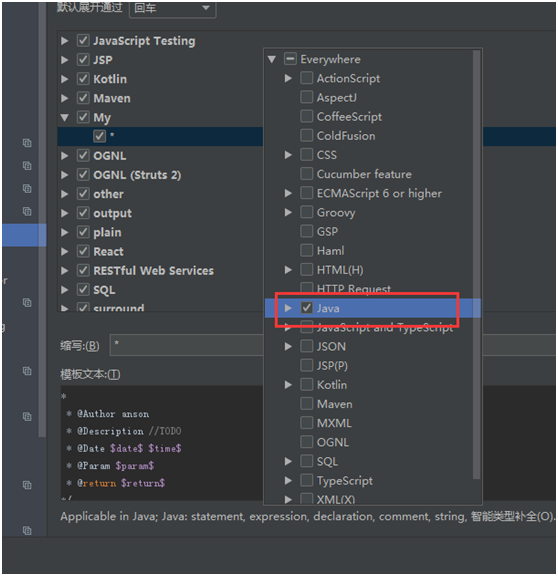
Task: Collapse the My template group
Action: click(65, 118)
